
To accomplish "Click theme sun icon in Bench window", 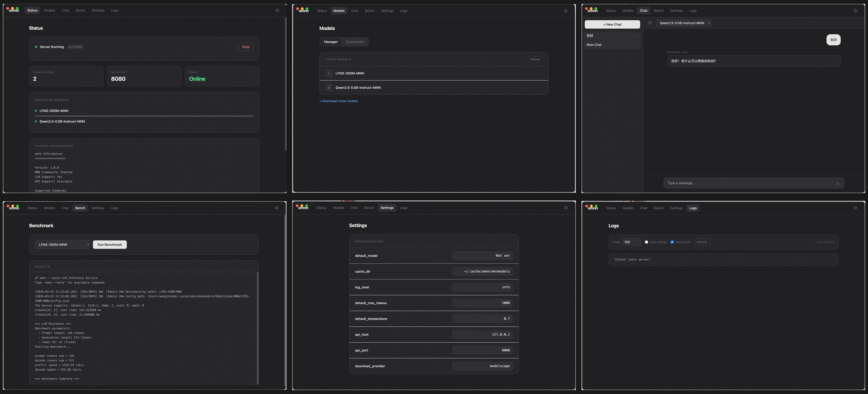I will coord(277,208).
